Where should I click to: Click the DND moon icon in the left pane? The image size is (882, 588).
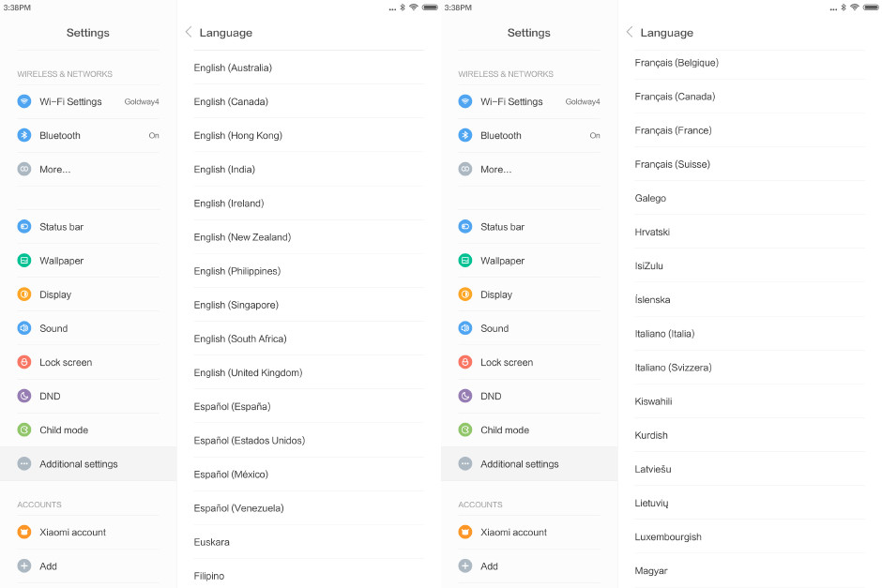(24, 396)
